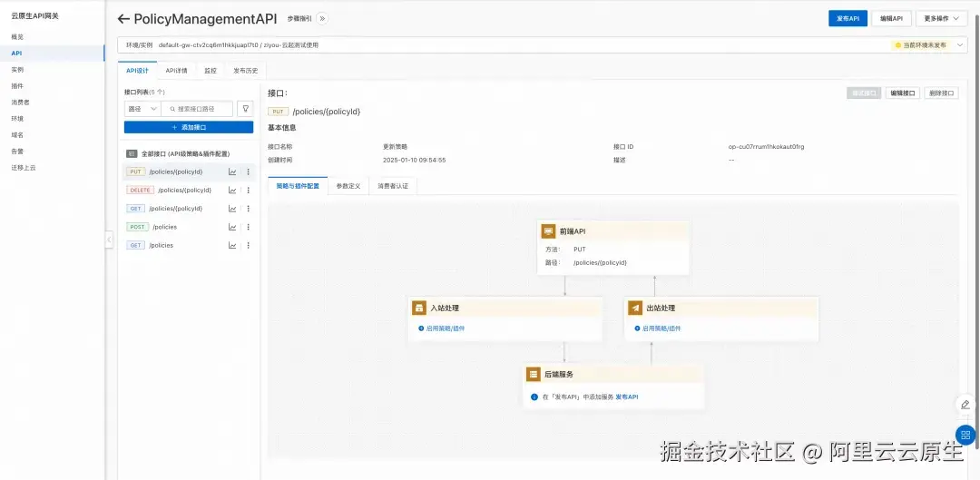Open the 发布历史 tab

point(246,71)
